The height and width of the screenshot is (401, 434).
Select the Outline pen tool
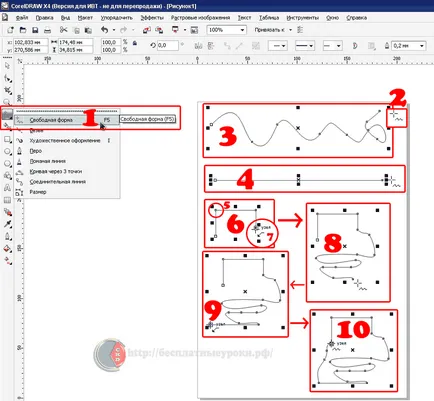point(7,237)
